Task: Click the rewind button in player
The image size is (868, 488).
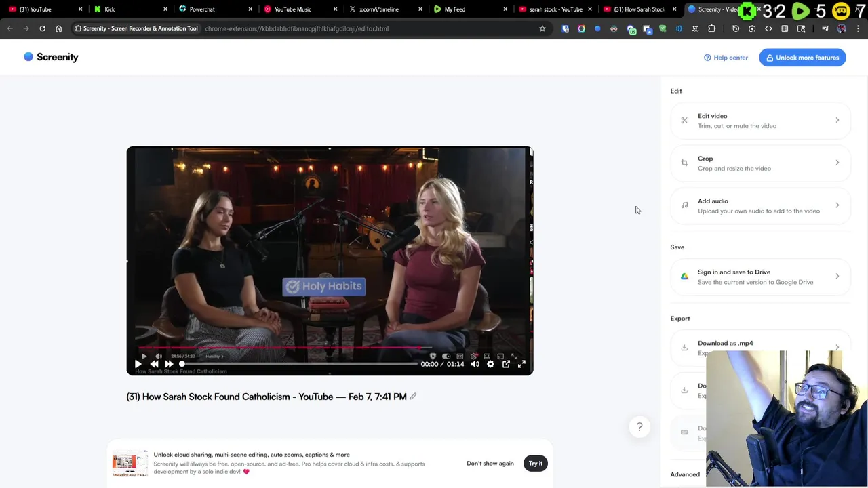Action: pyautogui.click(x=154, y=364)
